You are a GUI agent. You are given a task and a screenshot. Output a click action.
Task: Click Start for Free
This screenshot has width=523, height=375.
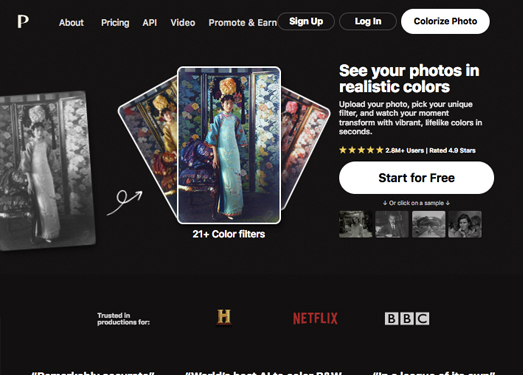pos(417,178)
